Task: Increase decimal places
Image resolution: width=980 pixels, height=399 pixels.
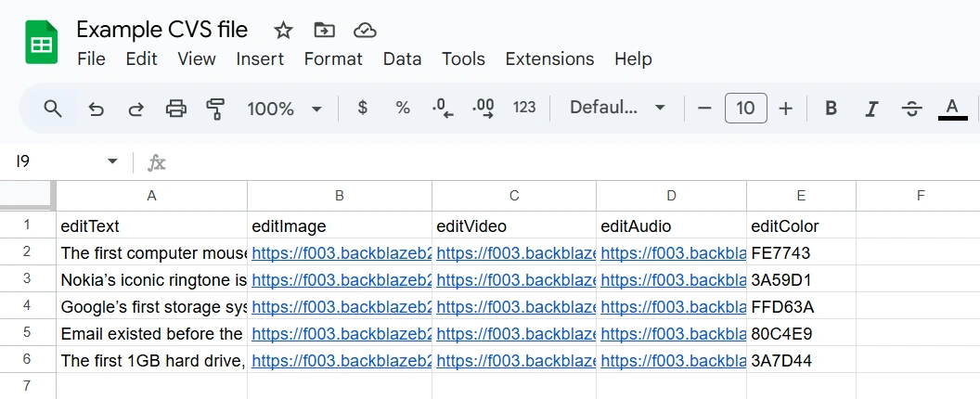Action: coord(484,109)
